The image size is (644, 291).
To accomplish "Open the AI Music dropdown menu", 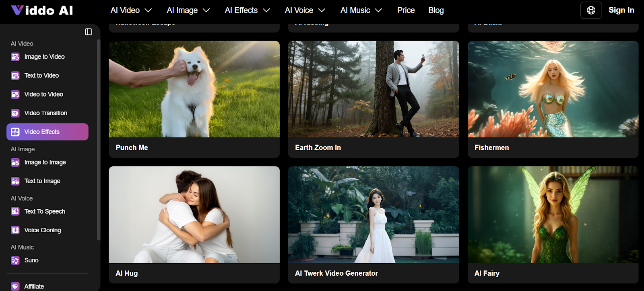I will 361,10.
